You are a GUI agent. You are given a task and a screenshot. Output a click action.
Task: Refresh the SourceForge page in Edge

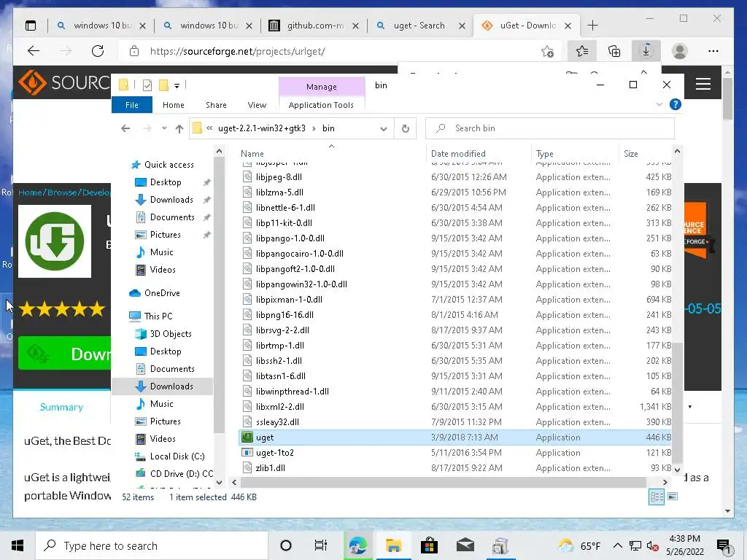coord(98,51)
